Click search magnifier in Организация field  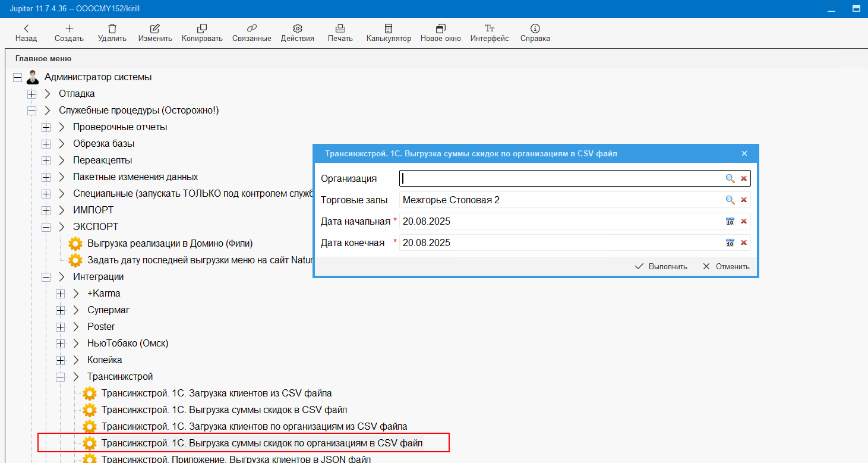tap(730, 178)
